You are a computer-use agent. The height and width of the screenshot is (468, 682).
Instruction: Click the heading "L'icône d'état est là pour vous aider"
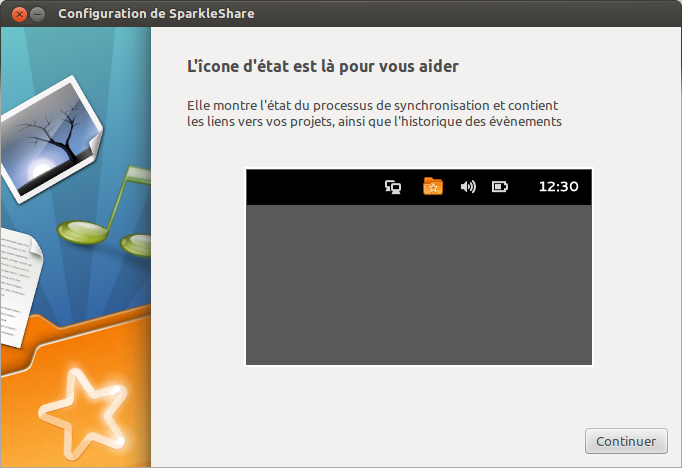pos(323,67)
